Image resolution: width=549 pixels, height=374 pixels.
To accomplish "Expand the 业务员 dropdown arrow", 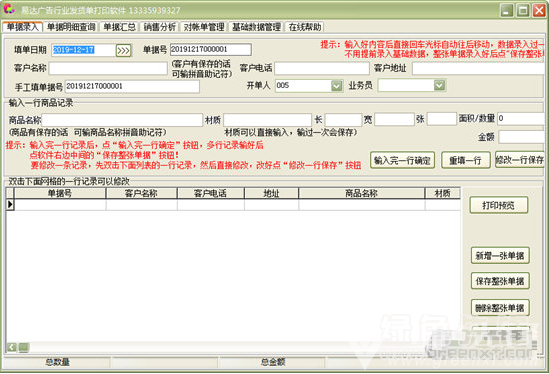I will click(x=439, y=85).
